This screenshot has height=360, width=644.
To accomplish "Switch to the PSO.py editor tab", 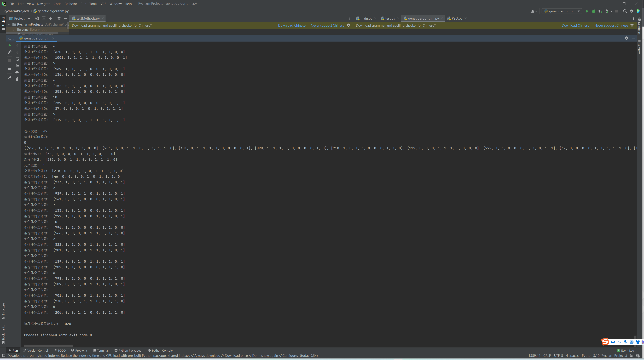I will click(x=457, y=18).
